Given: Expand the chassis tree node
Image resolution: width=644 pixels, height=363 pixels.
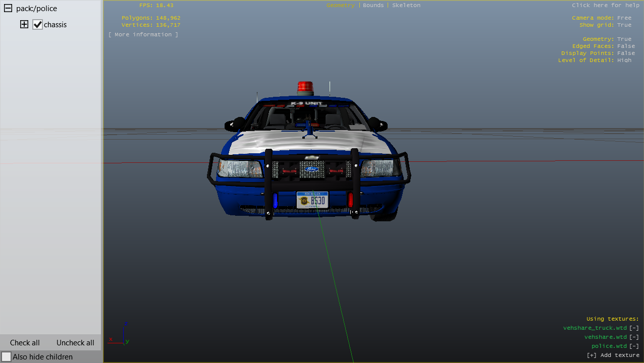Looking at the screenshot, I should click(24, 24).
